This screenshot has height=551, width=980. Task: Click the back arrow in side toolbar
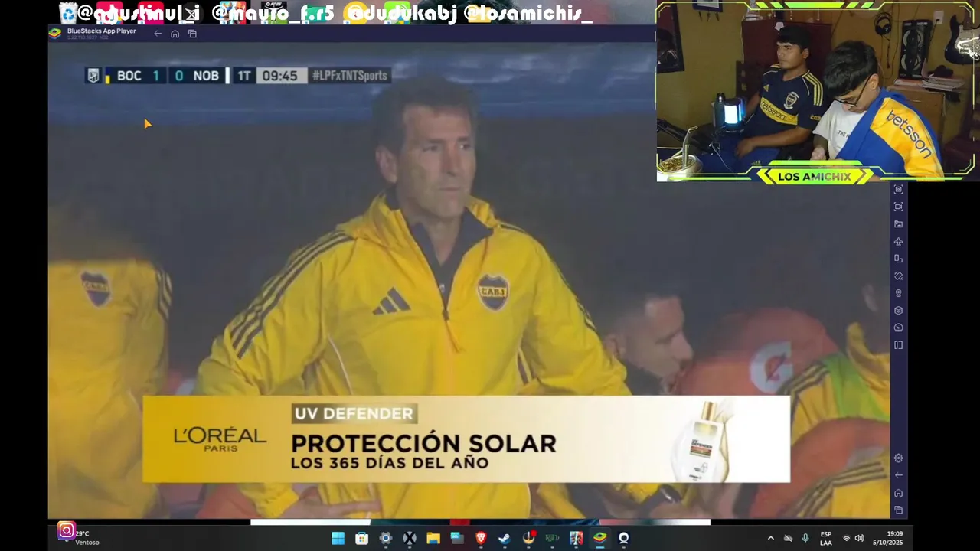899,475
